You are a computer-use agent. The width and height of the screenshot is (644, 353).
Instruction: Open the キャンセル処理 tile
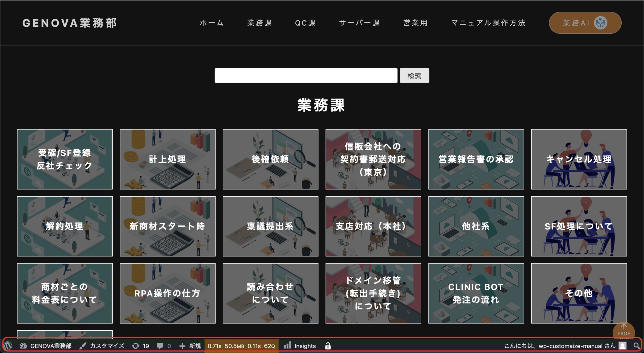point(579,159)
